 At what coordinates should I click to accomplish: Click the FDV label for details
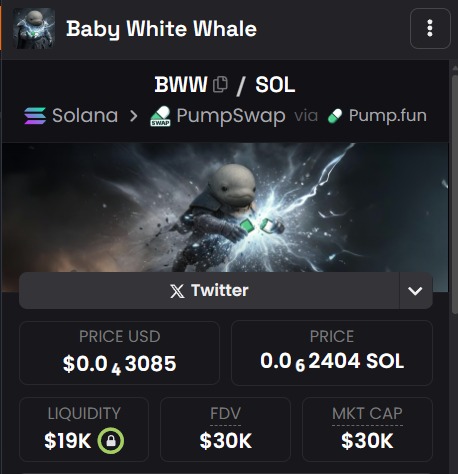[x=225, y=414]
